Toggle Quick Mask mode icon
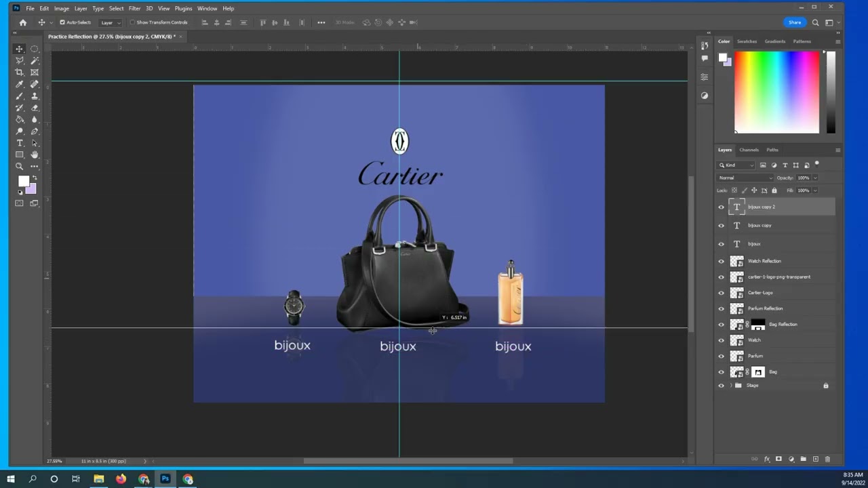Screen dimensions: 868x488 tap(19, 203)
